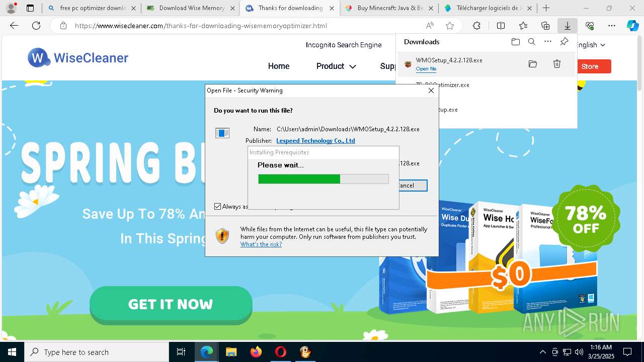The height and width of the screenshot is (362, 644).
Task: Open the "What's the risk?" link
Action: pyautogui.click(x=261, y=244)
